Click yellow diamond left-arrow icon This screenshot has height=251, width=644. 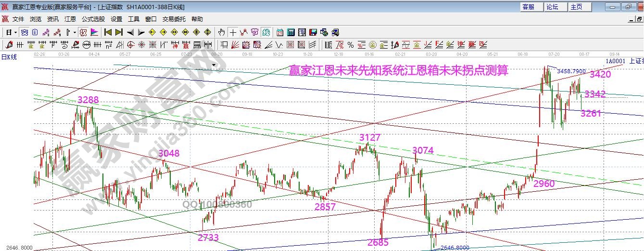coord(152,32)
